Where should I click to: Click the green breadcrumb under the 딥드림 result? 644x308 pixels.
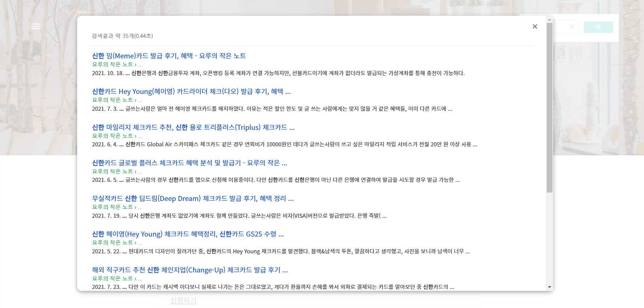tap(117, 207)
